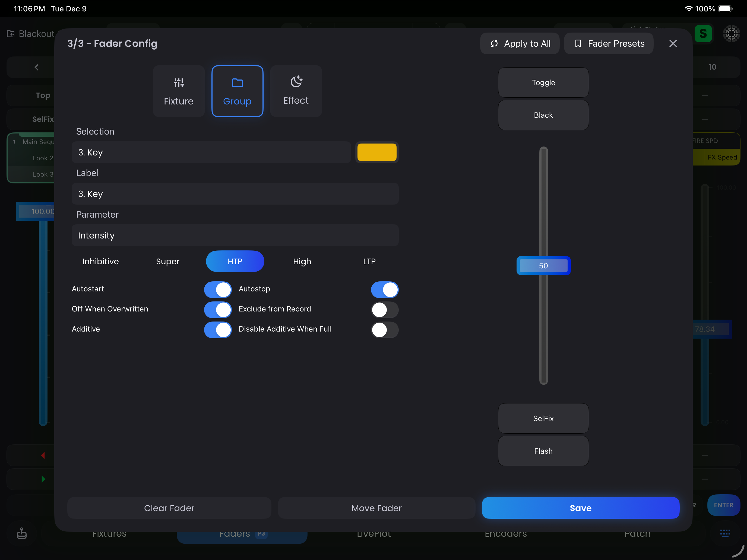The width and height of the screenshot is (747, 560).
Task: Open the Selection 3. Key dropdown
Action: point(211,152)
